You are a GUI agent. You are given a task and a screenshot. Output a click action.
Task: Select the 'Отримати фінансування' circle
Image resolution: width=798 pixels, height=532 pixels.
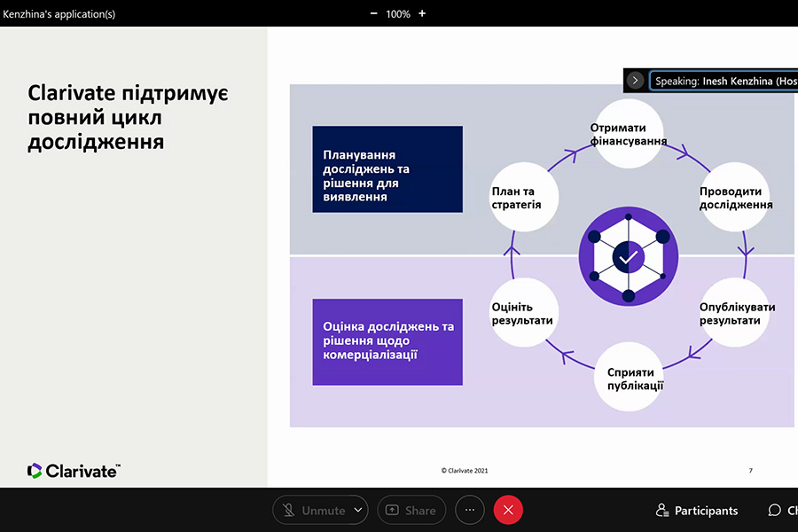coord(628,134)
